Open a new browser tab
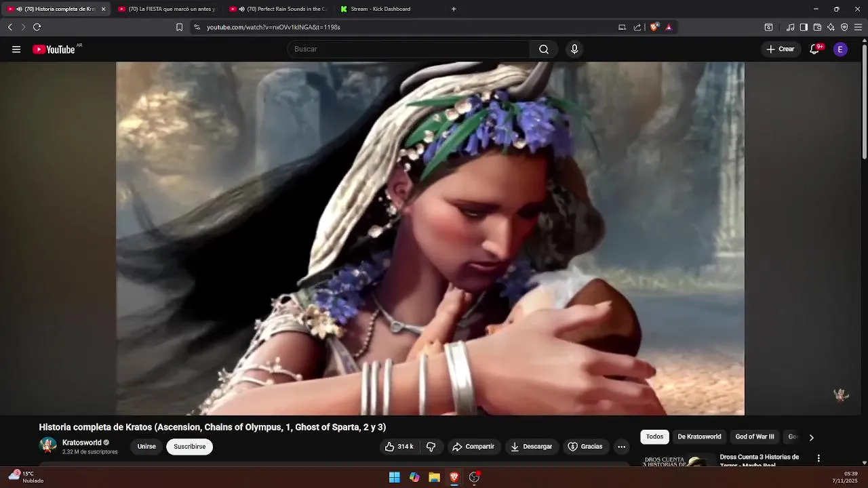The image size is (868, 488). coord(454,9)
